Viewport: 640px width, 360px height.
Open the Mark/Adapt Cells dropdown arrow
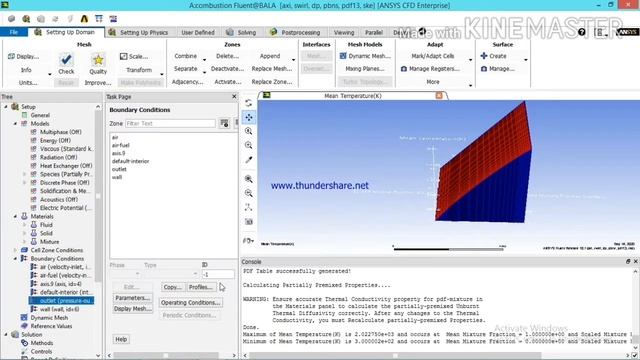pos(471,60)
